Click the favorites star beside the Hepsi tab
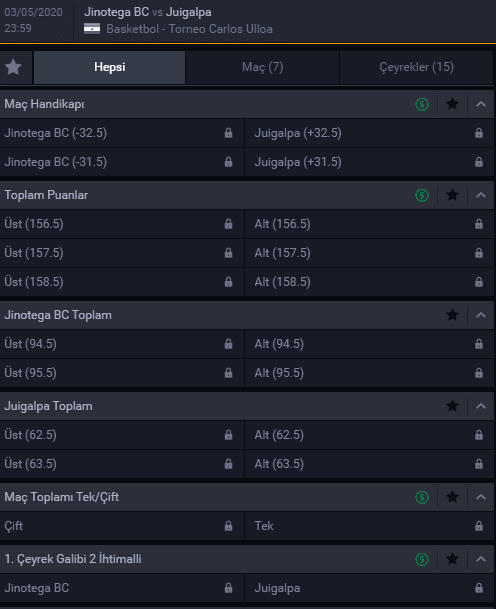 (13, 67)
